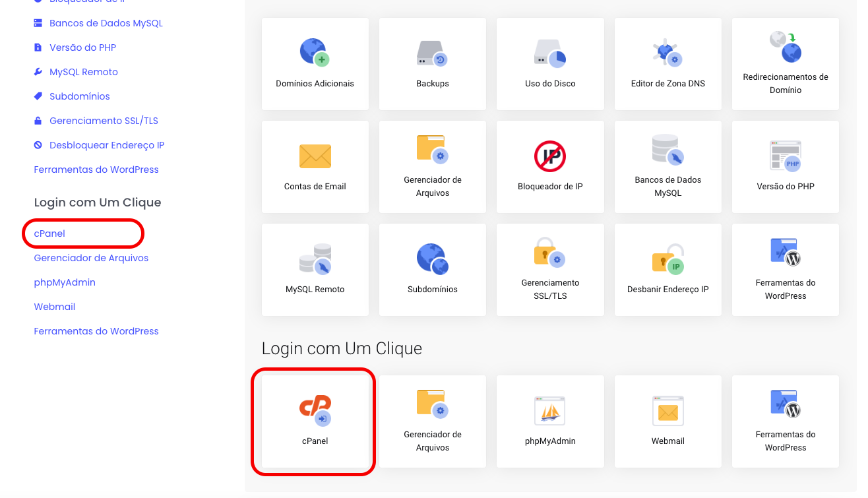868x498 pixels.
Task: Go to Bancos de Dados MySQL in sidebar
Action: pos(106,23)
